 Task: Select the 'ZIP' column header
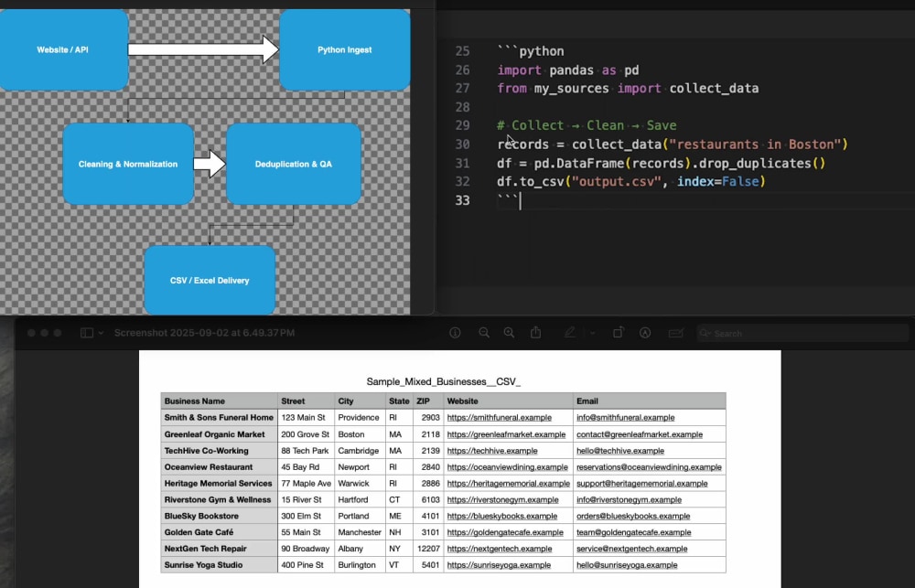pos(427,401)
